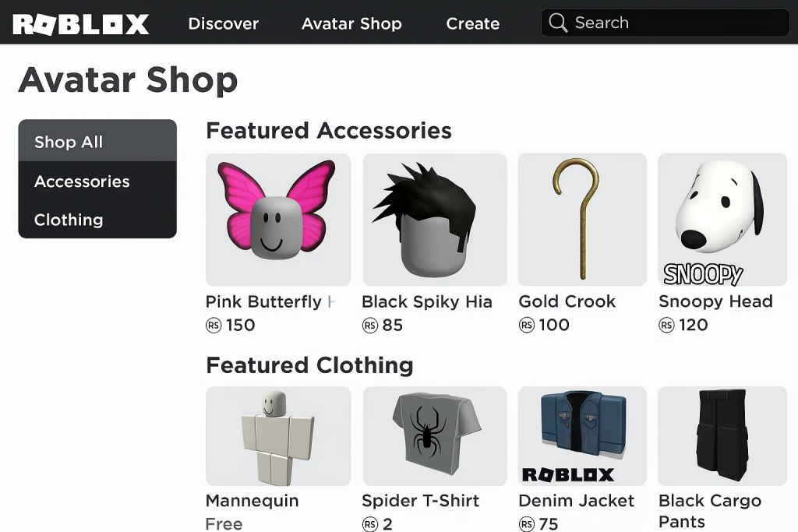Click the Snoopy Head title link
Screen dimensions: 798x532
coord(715,301)
